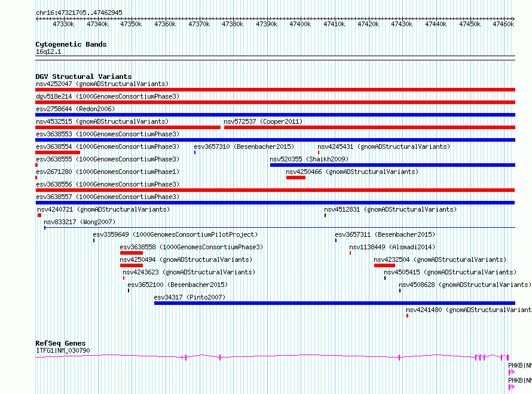Viewport: 532px width, 394px height.
Task: Select the esv3638556 variant label
Action: click(108, 184)
